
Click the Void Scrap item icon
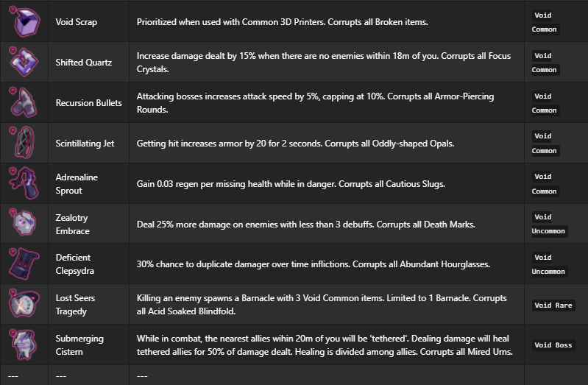point(24,22)
